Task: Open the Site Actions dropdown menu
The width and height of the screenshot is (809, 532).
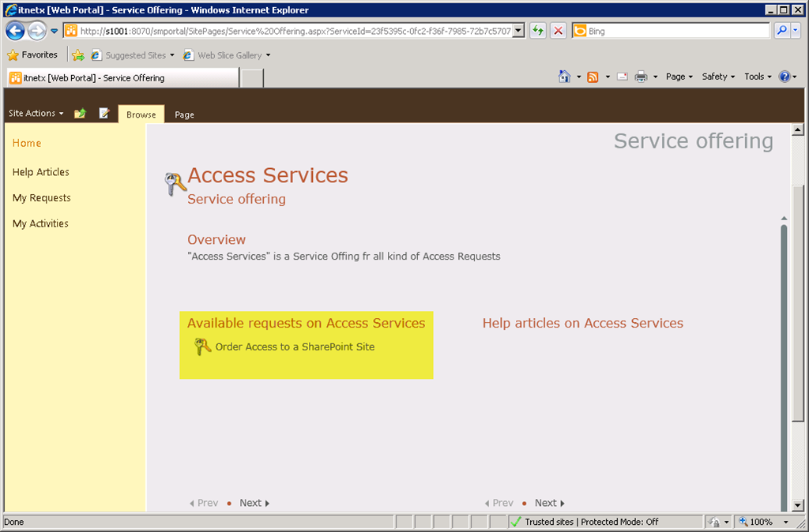Action: (36, 114)
